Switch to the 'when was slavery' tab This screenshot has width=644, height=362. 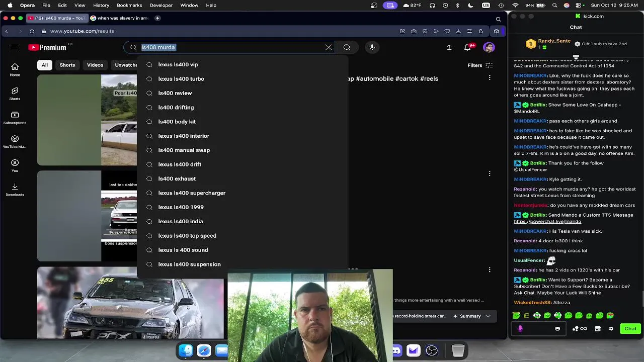click(x=120, y=18)
